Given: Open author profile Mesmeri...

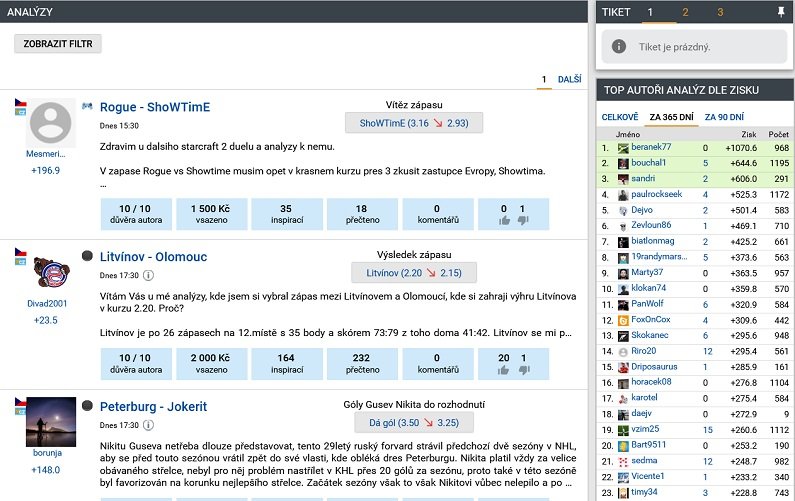Looking at the screenshot, I should [x=46, y=154].
